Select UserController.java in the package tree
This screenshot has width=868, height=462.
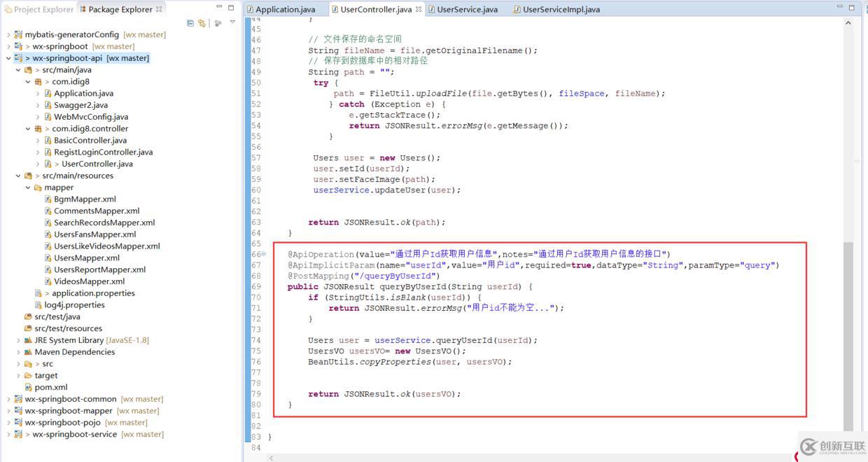pyautogui.click(x=97, y=164)
